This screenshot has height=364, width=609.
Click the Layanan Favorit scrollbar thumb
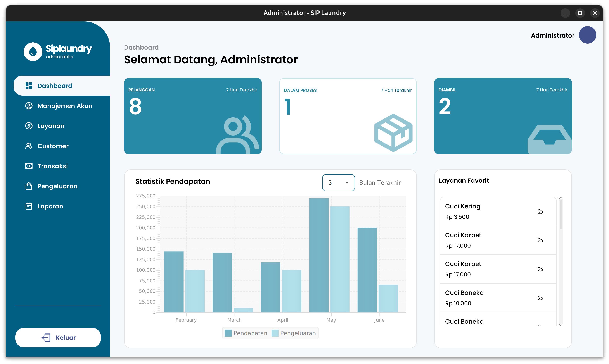pyautogui.click(x=561, y=215)
